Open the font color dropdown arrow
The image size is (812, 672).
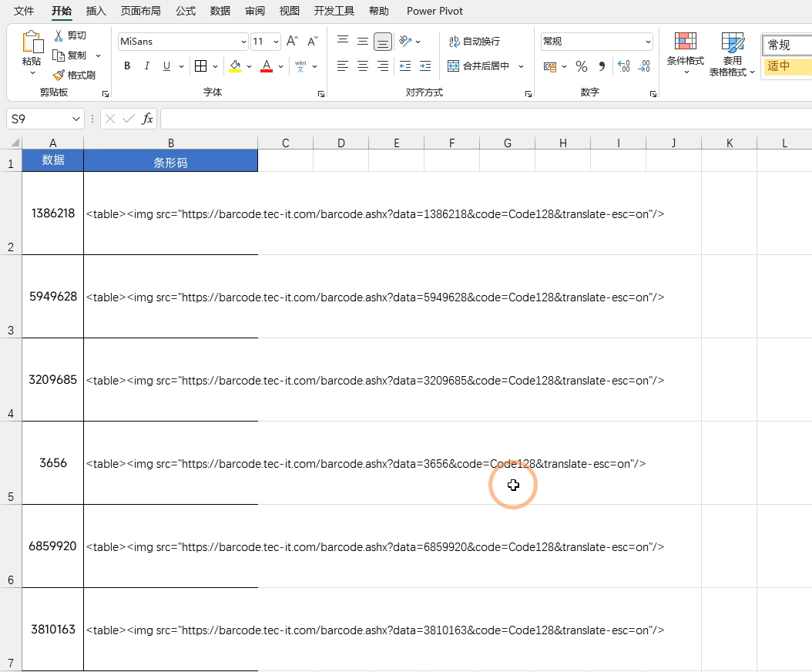280,66
